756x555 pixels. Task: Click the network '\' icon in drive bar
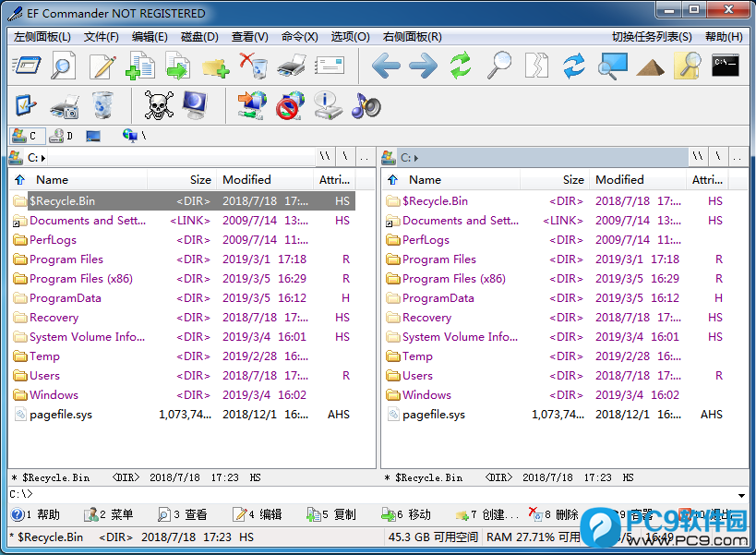(135, 136)
